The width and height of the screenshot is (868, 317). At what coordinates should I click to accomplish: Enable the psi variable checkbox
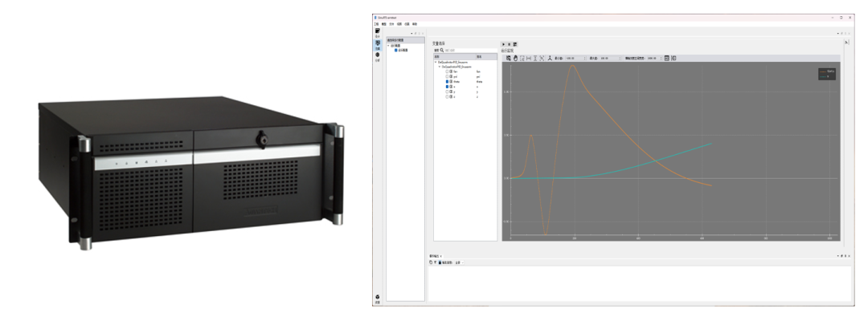pos(448,76)
